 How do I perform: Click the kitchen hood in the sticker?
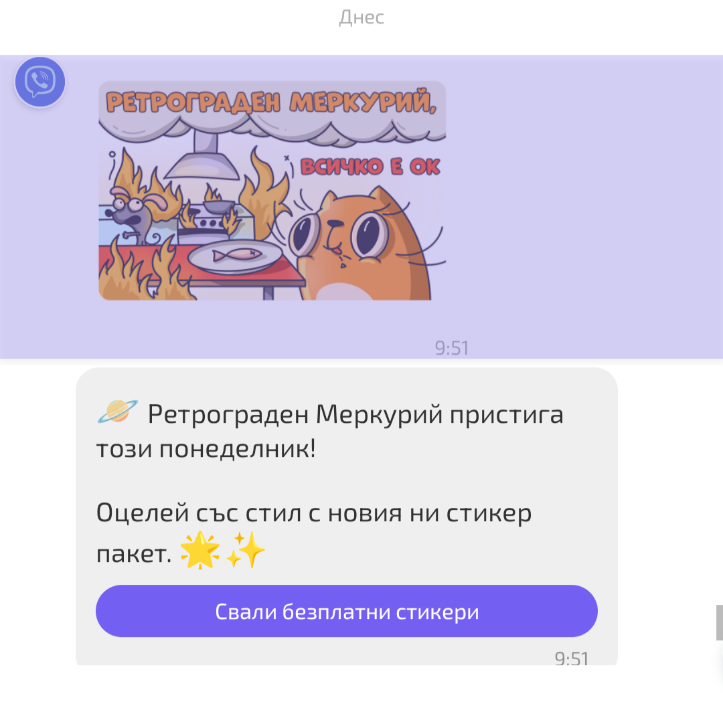[202, 155]
